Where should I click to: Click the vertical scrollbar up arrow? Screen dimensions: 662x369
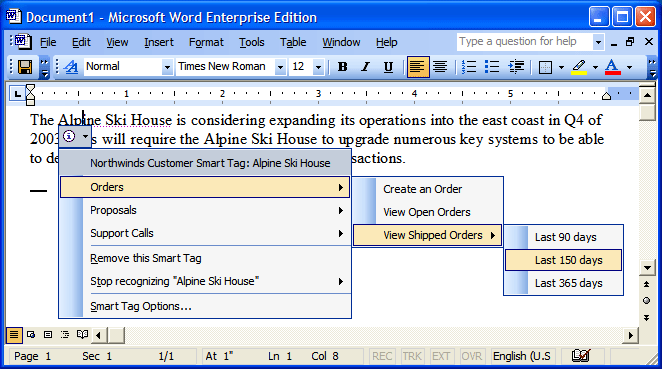647,95
